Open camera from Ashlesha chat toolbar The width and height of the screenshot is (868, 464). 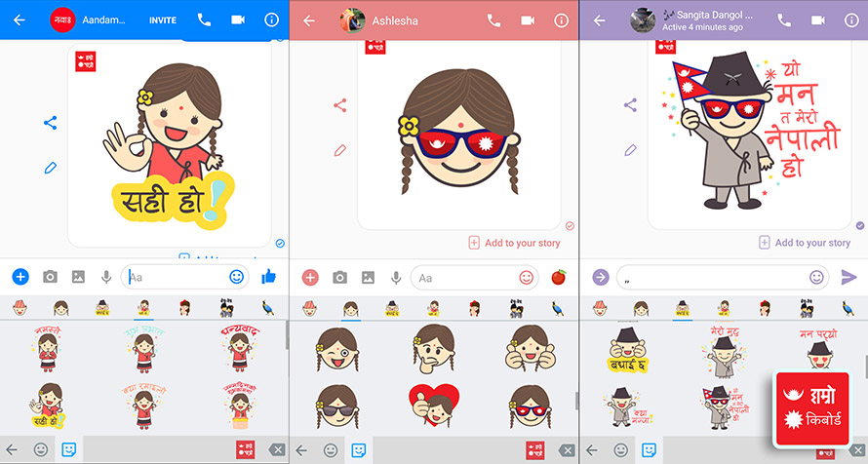click(340, 278)
